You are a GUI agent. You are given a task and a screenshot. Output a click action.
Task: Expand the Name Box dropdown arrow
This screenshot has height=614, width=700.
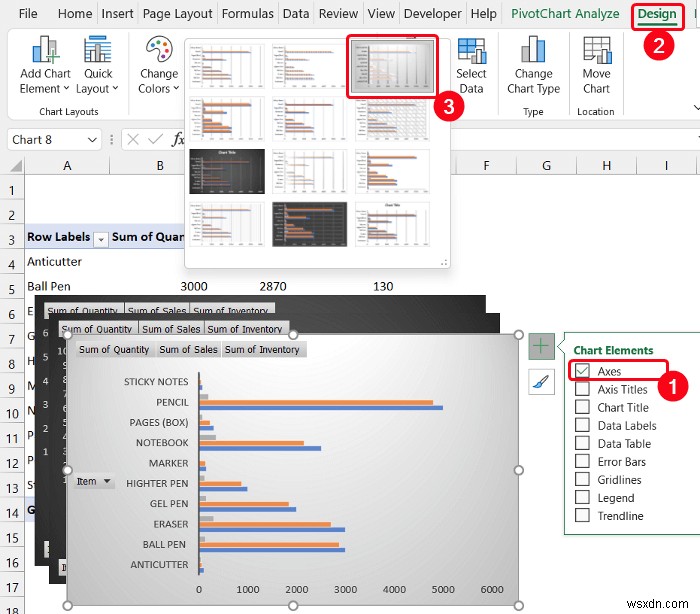[x=92, y=140]
